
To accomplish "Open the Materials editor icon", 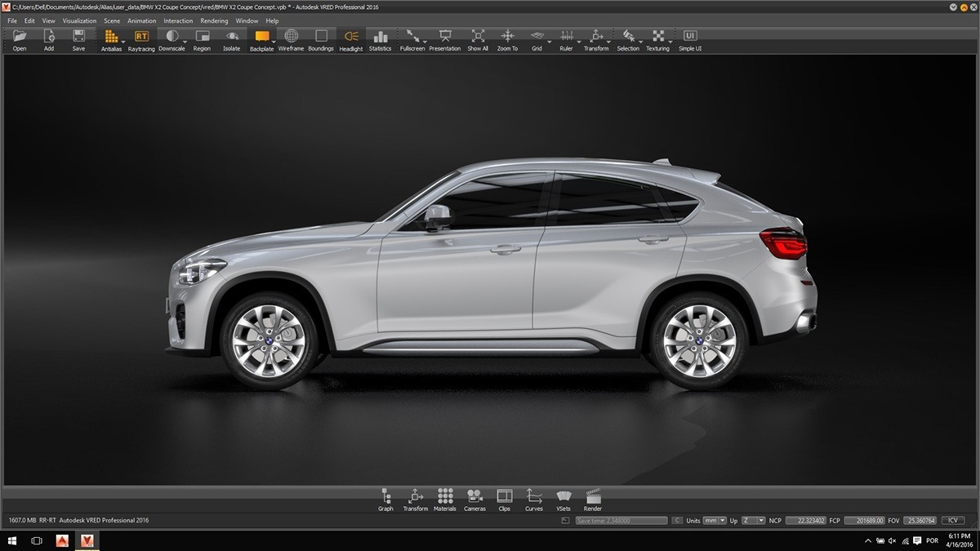I will [445, 496].
